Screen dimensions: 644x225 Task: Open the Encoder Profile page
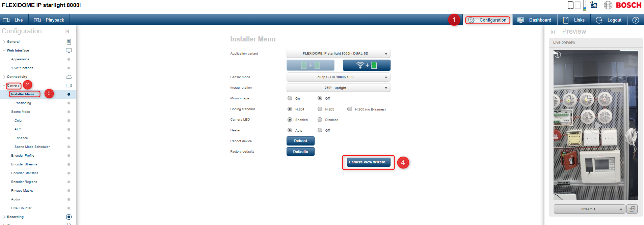click(x=23, y=156)
